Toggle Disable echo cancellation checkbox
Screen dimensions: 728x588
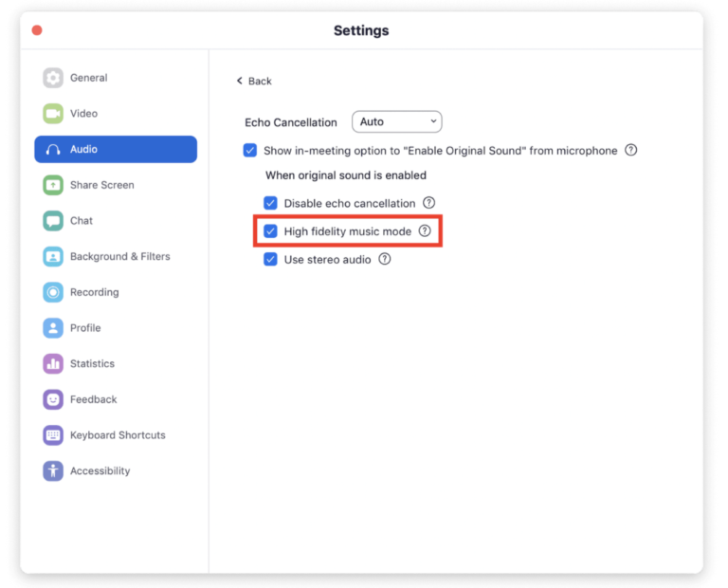coord(270,204)
